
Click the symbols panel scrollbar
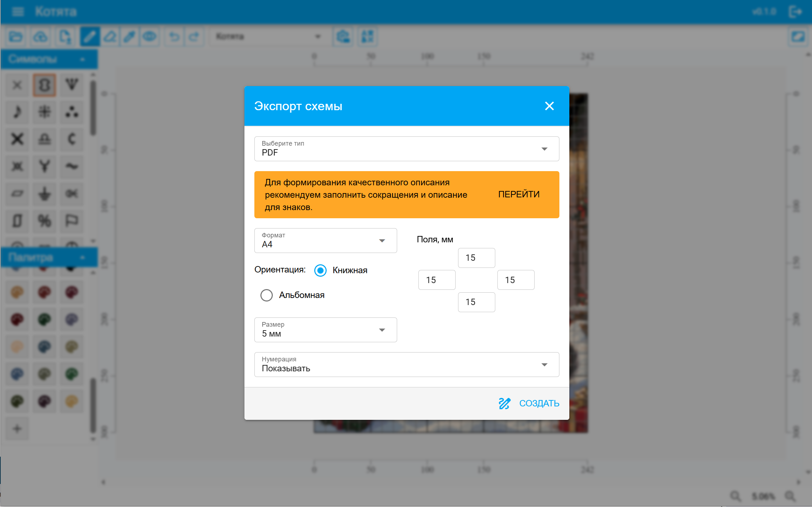(x=93, y=108)
